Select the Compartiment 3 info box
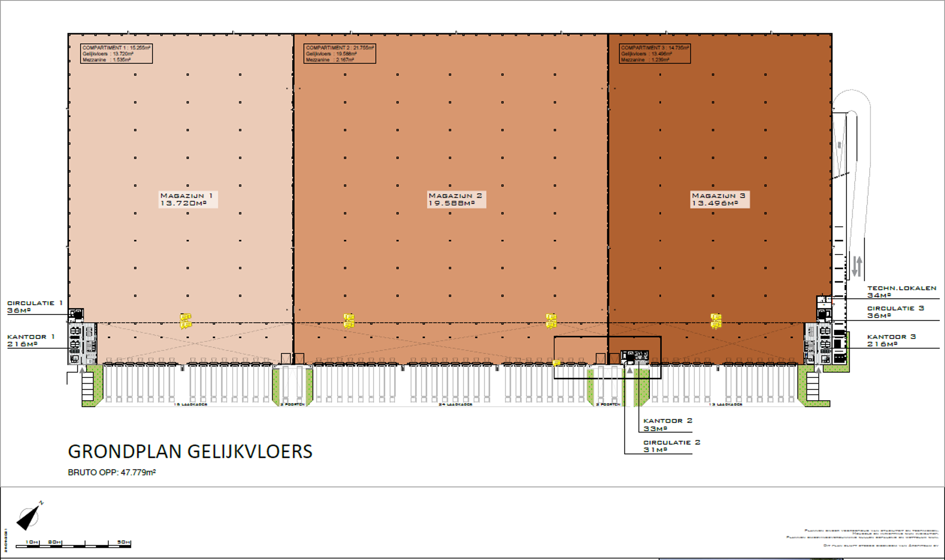 coord(654,54)
